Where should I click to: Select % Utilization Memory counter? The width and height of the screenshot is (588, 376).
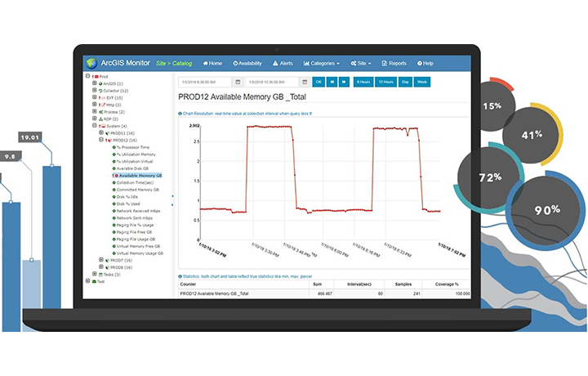pyautogui.click(x=136, y=154)
